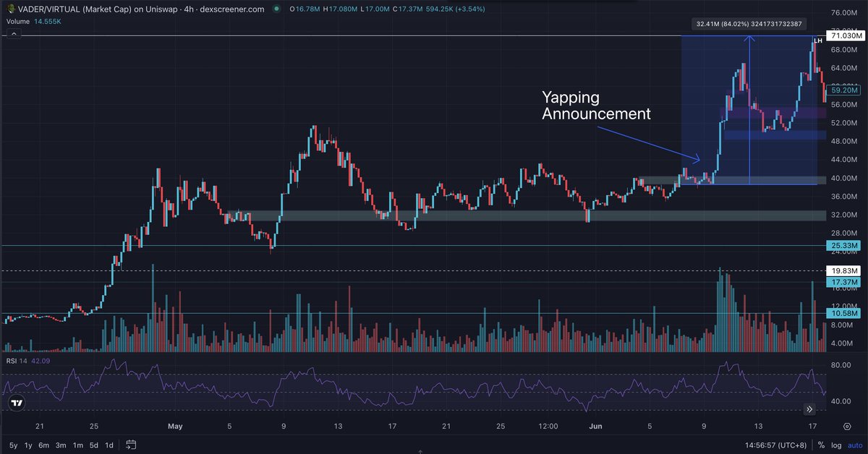Collapse the indicator legend with the chevron
Image resolution: width=868 pixels, height=454 pixels.
pyautogui.click(x=12, y=35)
